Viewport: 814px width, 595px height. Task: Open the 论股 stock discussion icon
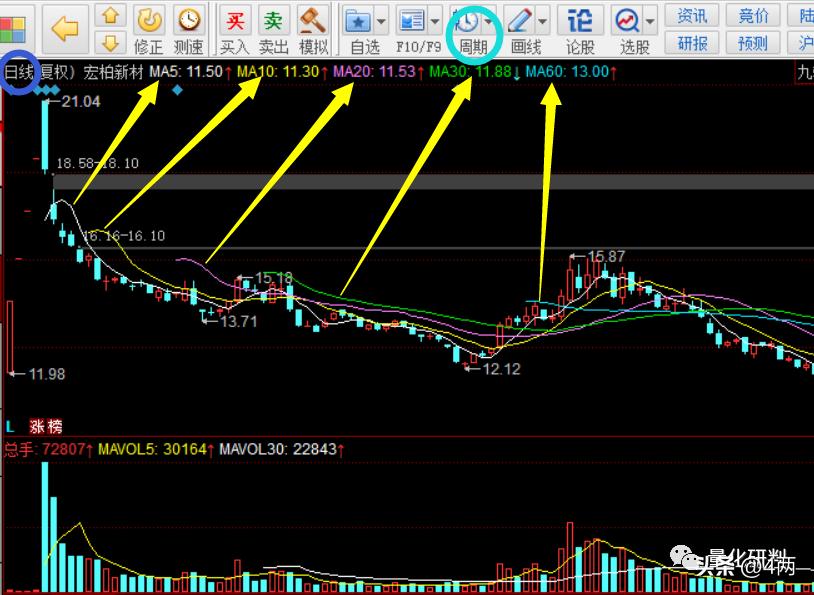(x=580, y=29)
